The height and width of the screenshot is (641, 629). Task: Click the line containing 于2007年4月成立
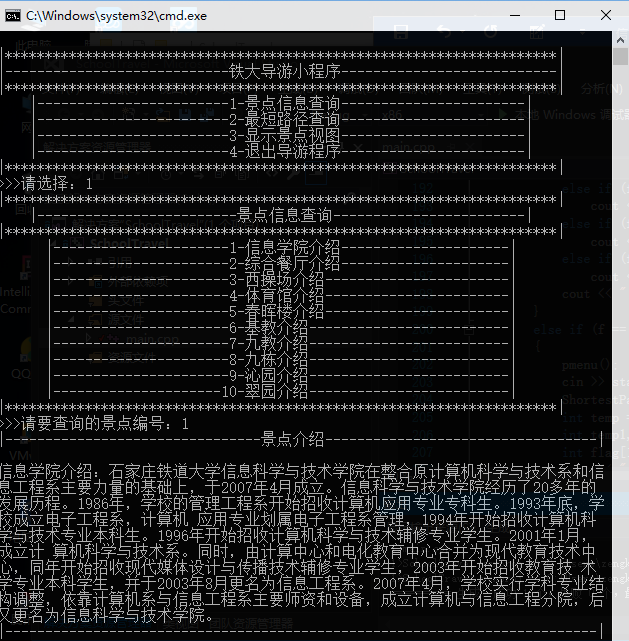(x=298, y=488)
